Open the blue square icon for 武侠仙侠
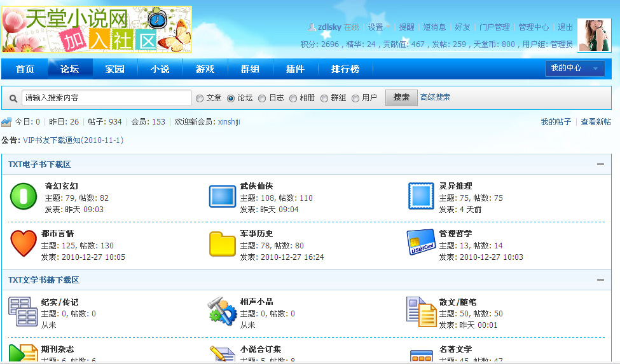 (x=222, y=196)
